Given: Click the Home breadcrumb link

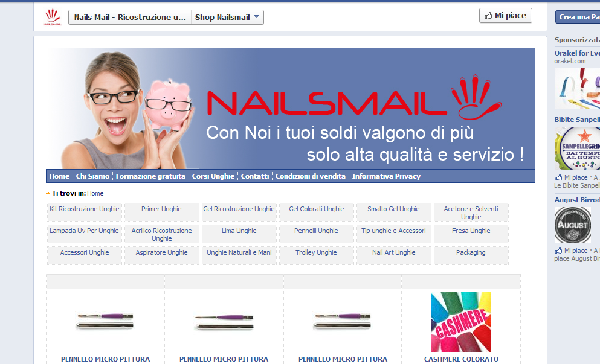Looking at the screenshot, I should tap(95, 194).
